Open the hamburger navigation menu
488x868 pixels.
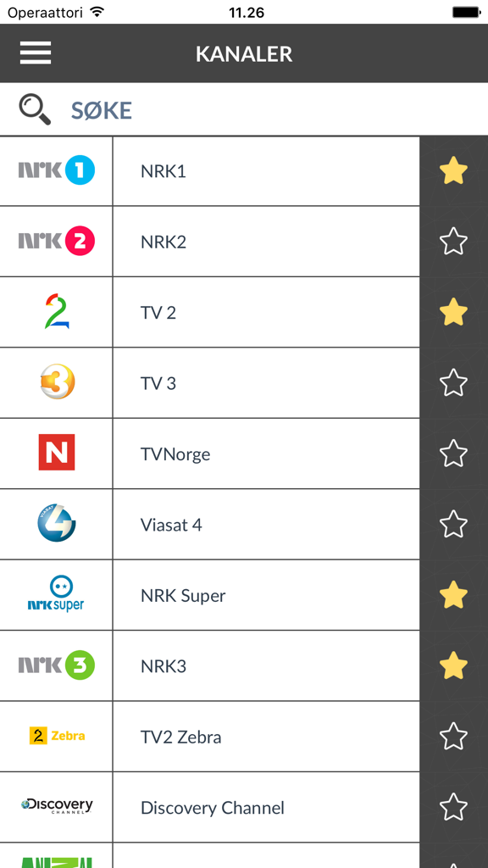point(35,53)
